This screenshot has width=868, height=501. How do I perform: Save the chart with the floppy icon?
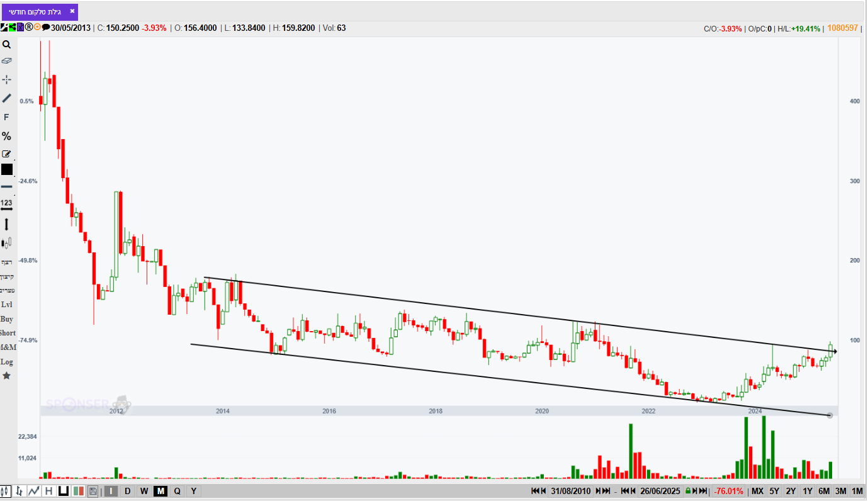93,491
